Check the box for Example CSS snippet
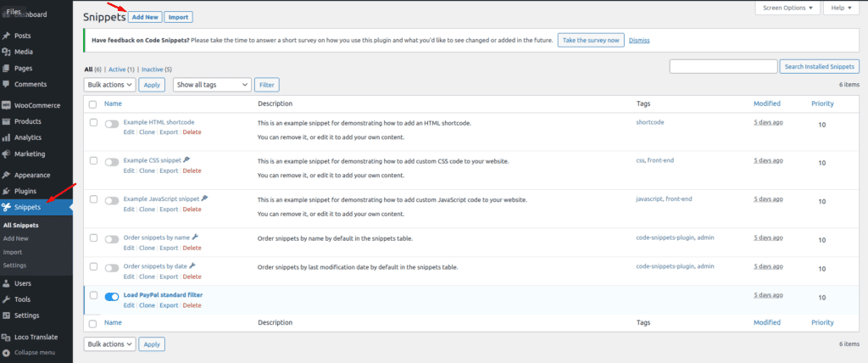 pyautogui.click(x=92, y=160)
